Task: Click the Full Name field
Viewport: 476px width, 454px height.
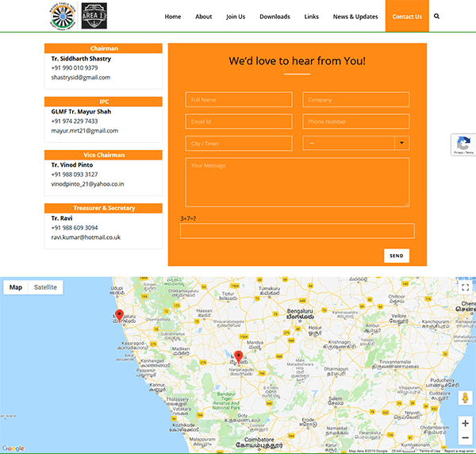Action: click(x=239, y=99)
